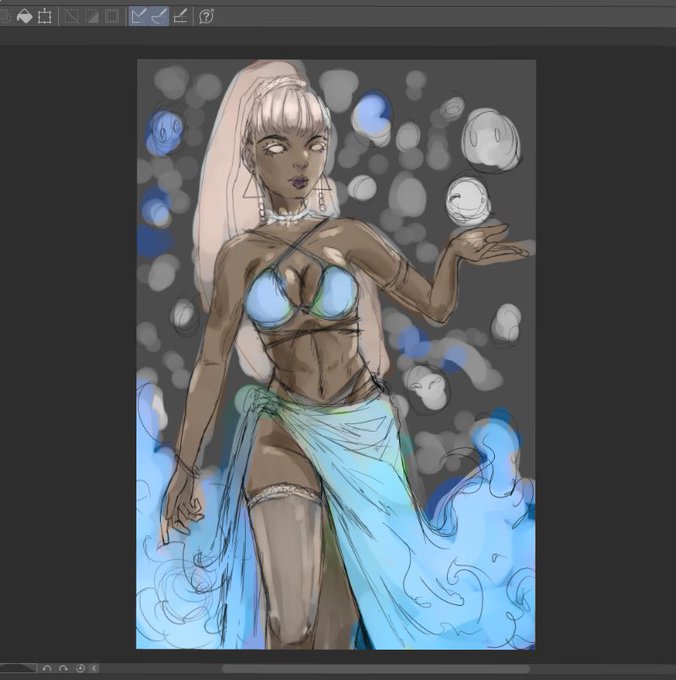676x680 pixels.
Task: Click the Scale/Rotate transform icon
Action: pyautogui.click(x=44, y=17)
